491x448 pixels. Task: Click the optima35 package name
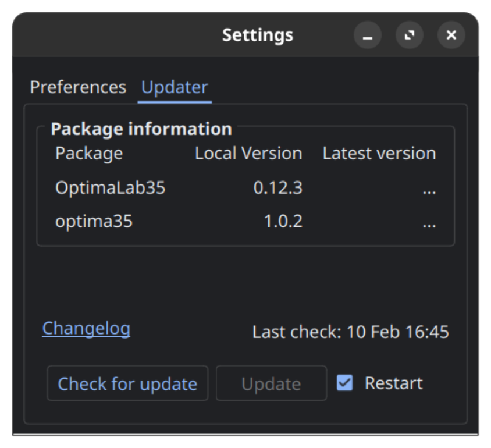pyautogui.click(x=94, y=222)
